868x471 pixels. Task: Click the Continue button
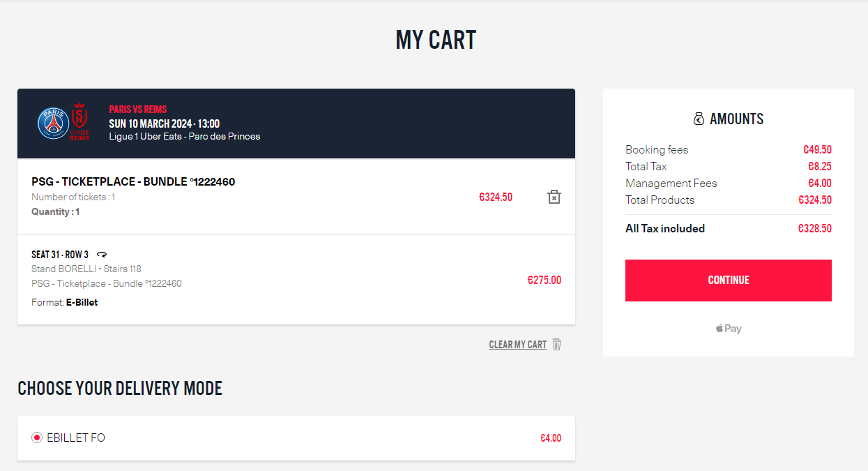pyautogui.click(x=729, y=281)
